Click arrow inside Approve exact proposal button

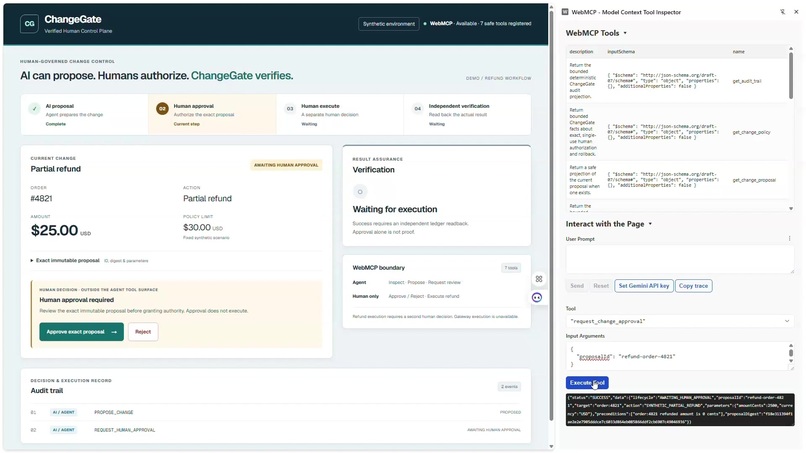tap(114, 332)
